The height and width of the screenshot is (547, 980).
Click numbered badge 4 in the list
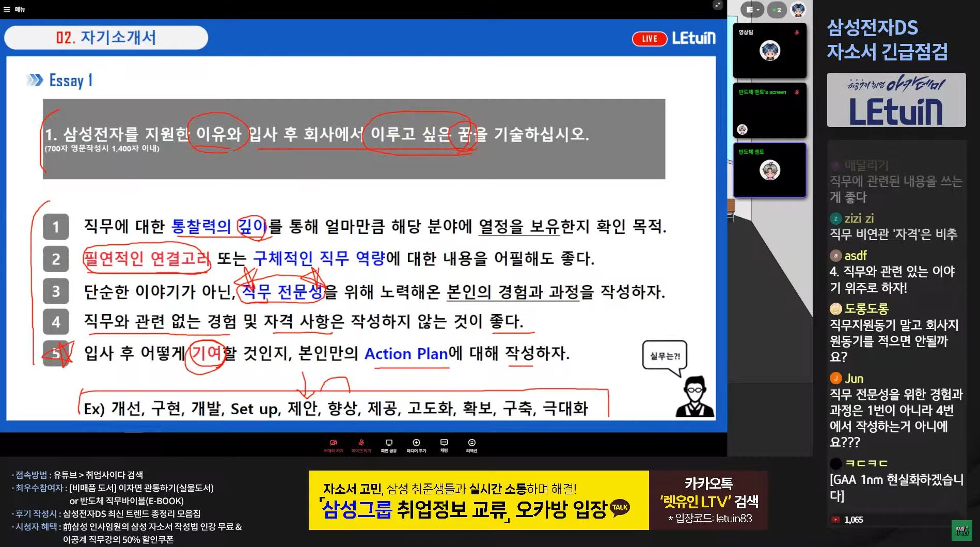point(56,322)
